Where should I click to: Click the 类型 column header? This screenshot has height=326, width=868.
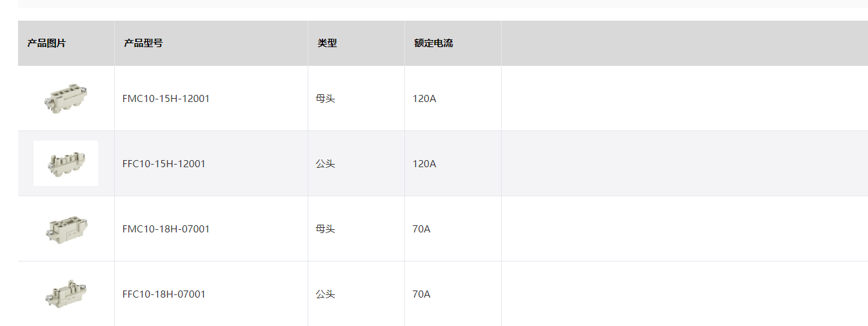coord(327,43)
